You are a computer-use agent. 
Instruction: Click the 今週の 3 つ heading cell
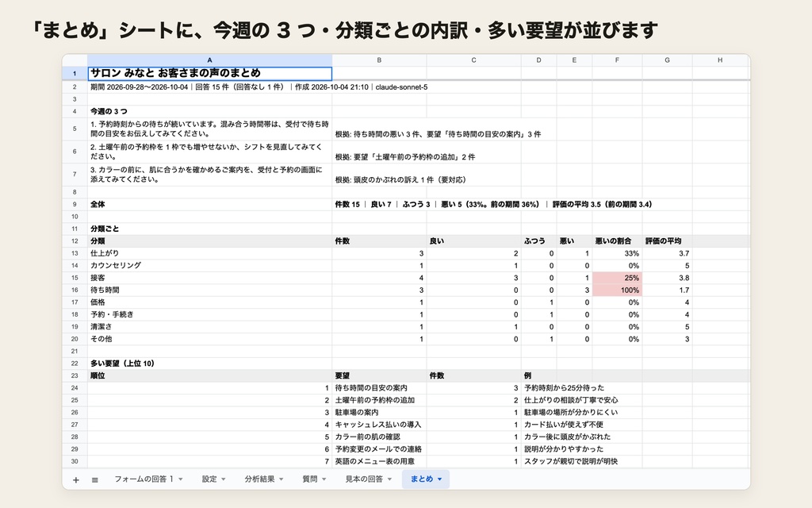click(209, 111)
